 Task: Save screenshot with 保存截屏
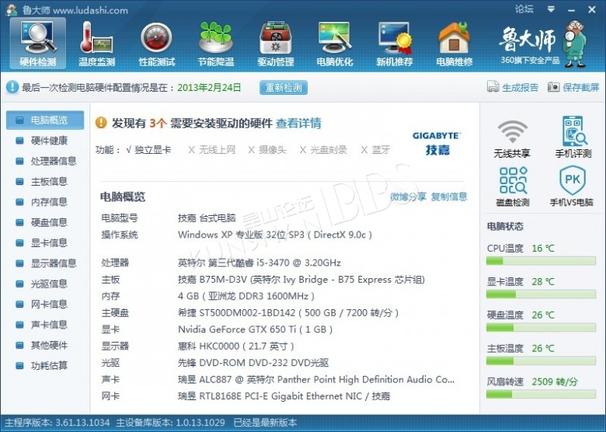(574, 87)
